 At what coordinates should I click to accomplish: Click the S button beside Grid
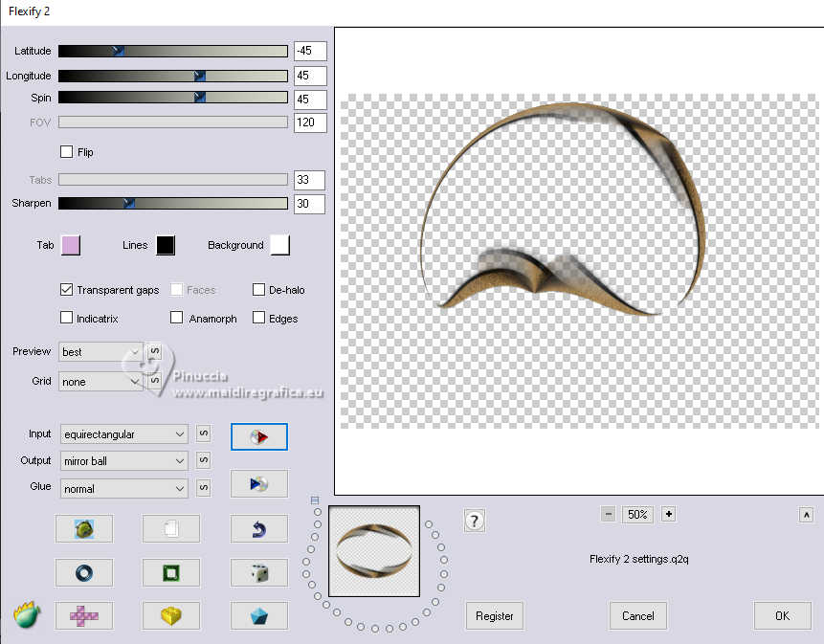pos(154,380)
